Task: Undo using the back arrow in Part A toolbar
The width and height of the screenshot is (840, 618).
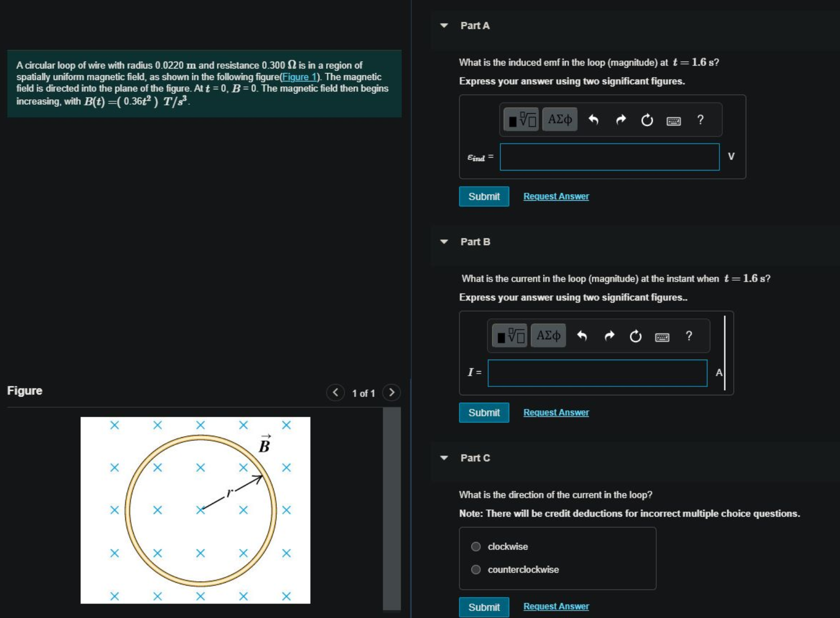Action: [594, 119]
